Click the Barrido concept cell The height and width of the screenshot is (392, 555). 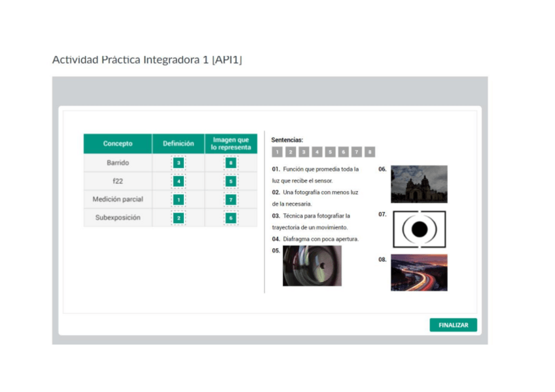118,163
